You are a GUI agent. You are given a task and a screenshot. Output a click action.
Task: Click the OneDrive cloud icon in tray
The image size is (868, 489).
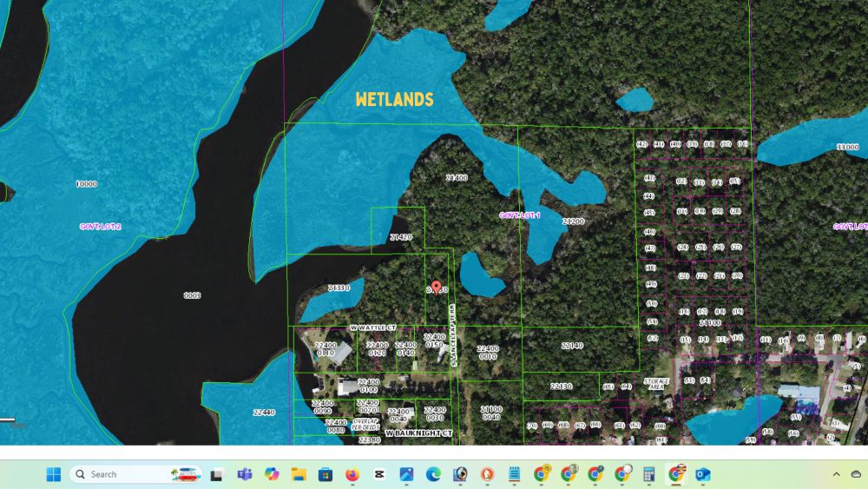click(856, 474)
